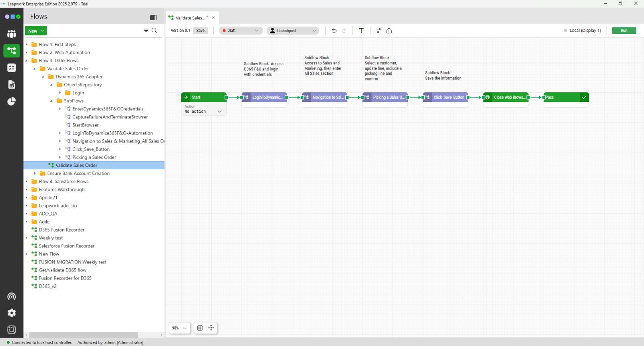Screen dimensions: 644x346
Task: Click the Save button
Action: click(x=200, y=31)
